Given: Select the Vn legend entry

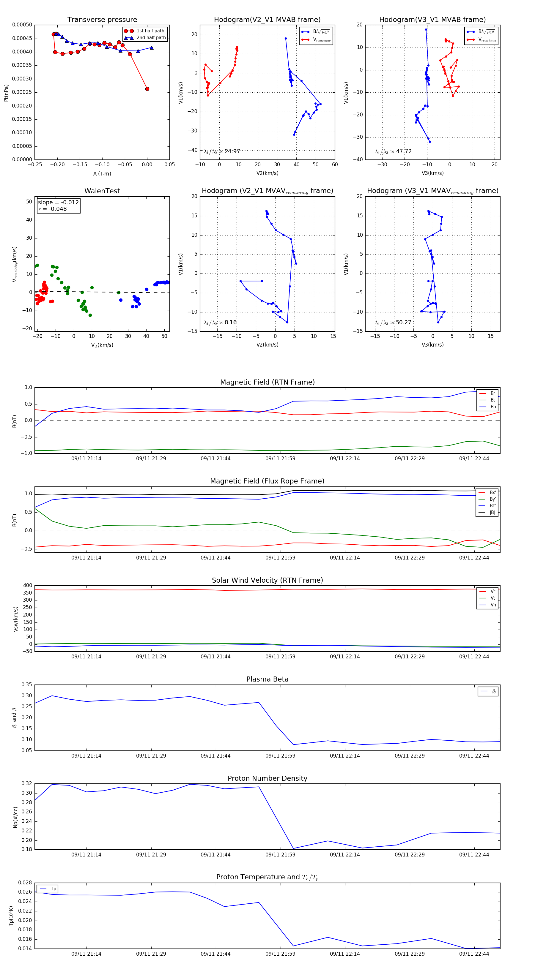Looking at the screenshot, I should tap(487, 605).
